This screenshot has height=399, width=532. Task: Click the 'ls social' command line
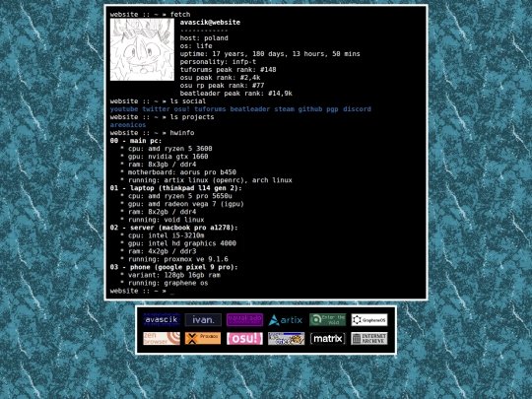point(158,101)
